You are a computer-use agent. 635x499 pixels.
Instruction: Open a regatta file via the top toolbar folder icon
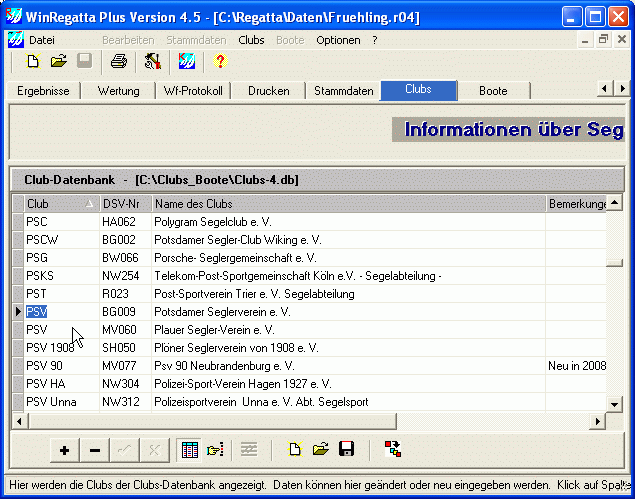[x=59, y=62]
